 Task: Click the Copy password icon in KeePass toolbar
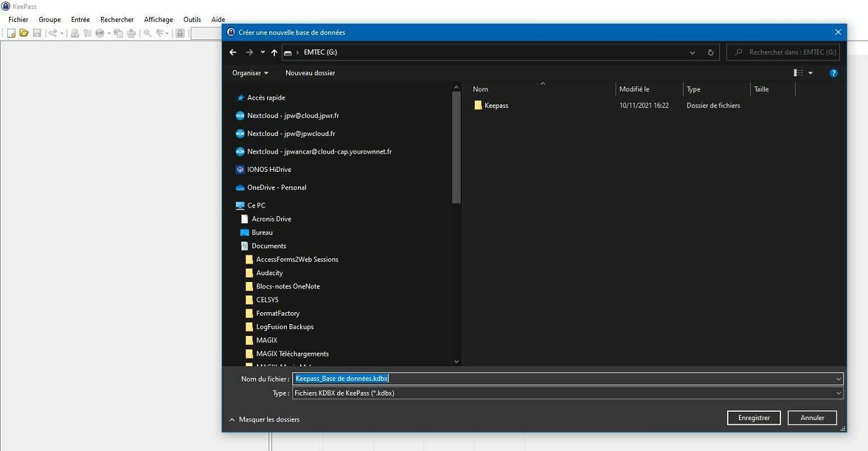pyautogui.click(x=88, y=33)
